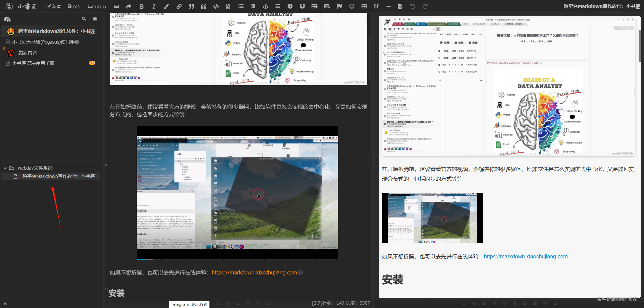
Task: Insert a table using the grid icon
Action: 364,6
